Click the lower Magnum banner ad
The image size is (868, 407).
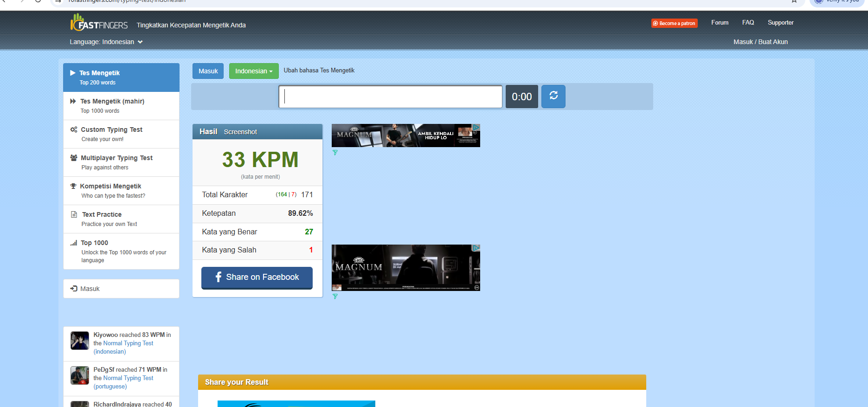406,268
